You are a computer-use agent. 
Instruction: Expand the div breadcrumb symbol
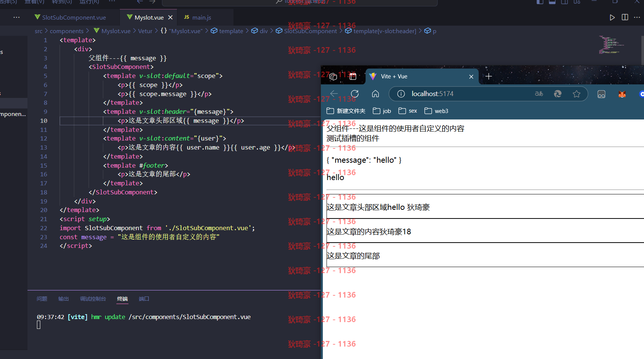pos(259,31)
